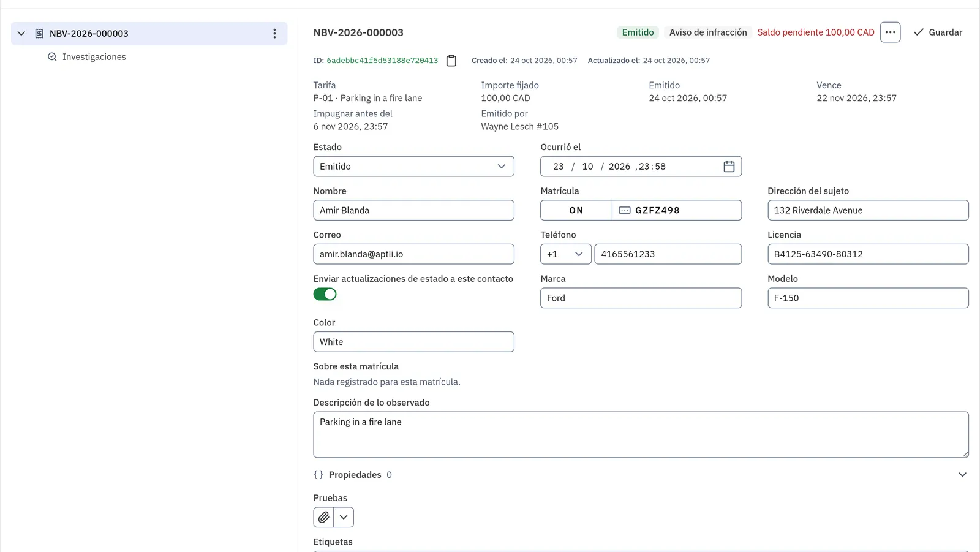
Task: Expand the Propiedades section chevron
Action: point(962,475)
